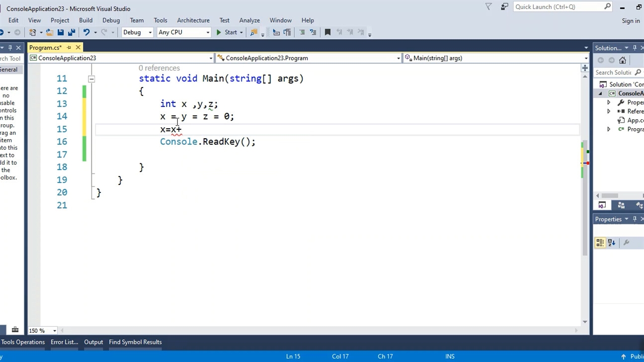Screen dimensions: 644x362
Task: Toggle auto-hide pin on Properties panel
Action: pyautogui.click(x=634, y=219)
